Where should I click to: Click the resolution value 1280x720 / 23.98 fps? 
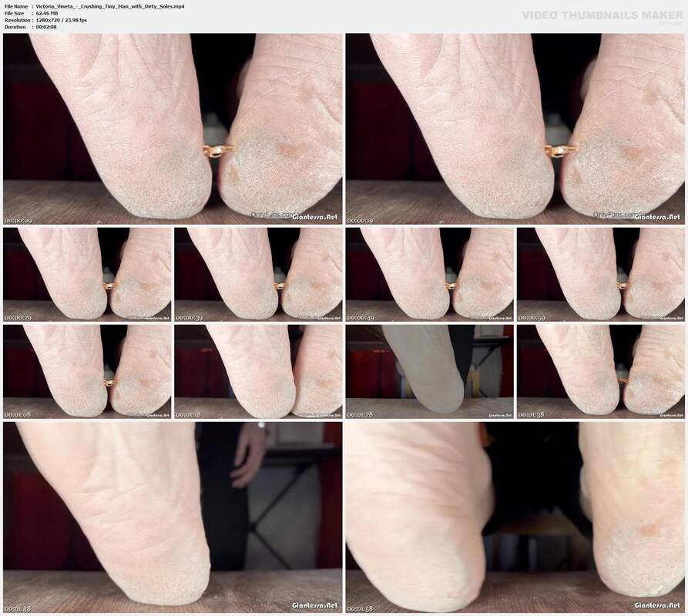[62, 20]
